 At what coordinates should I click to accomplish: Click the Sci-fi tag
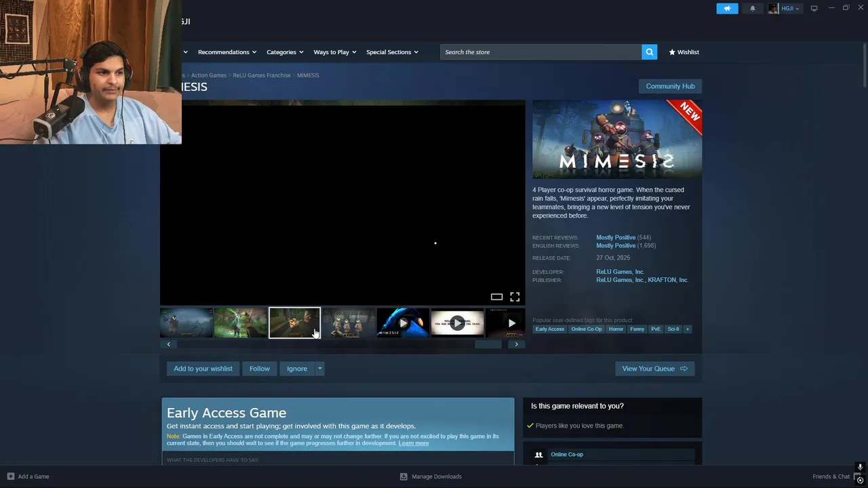673,329
